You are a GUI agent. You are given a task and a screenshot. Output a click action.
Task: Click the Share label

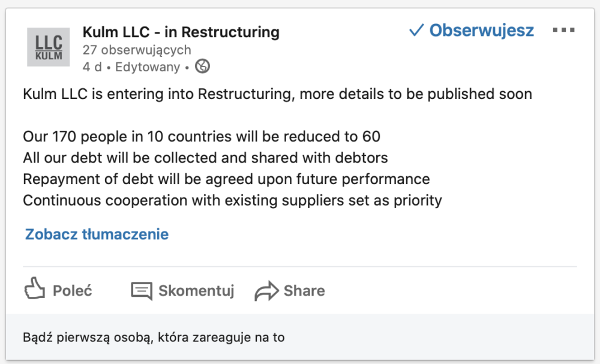tap(304, 291)
